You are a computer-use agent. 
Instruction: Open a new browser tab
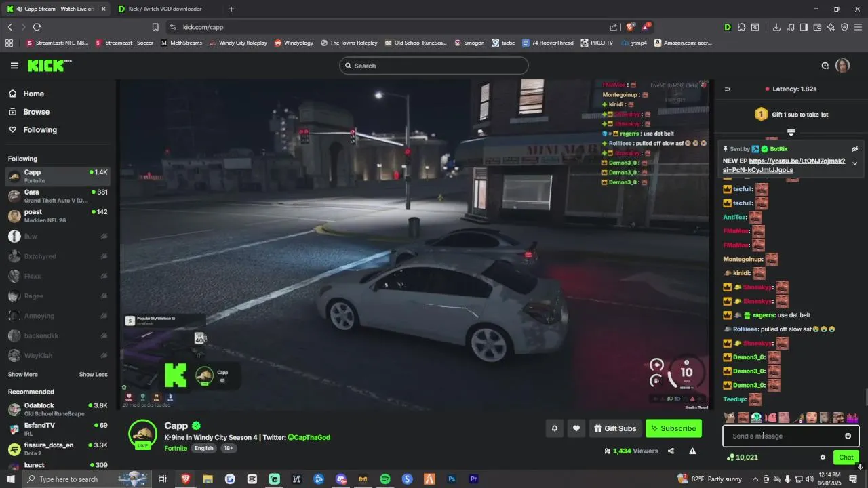231,9
